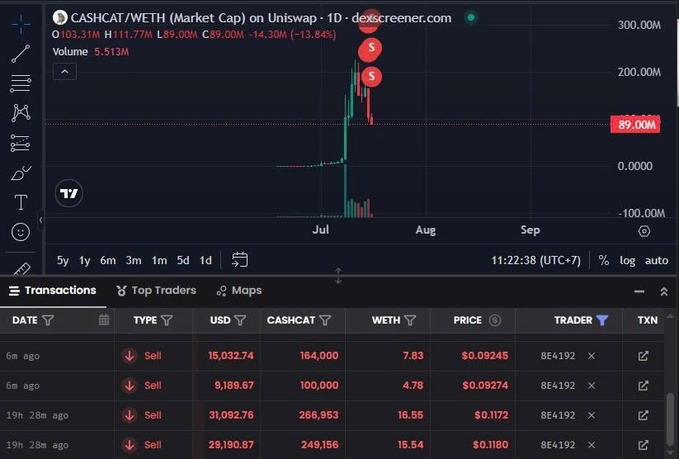Click the middle S sell marker on chart
The image size is (679, 459).
371,48
